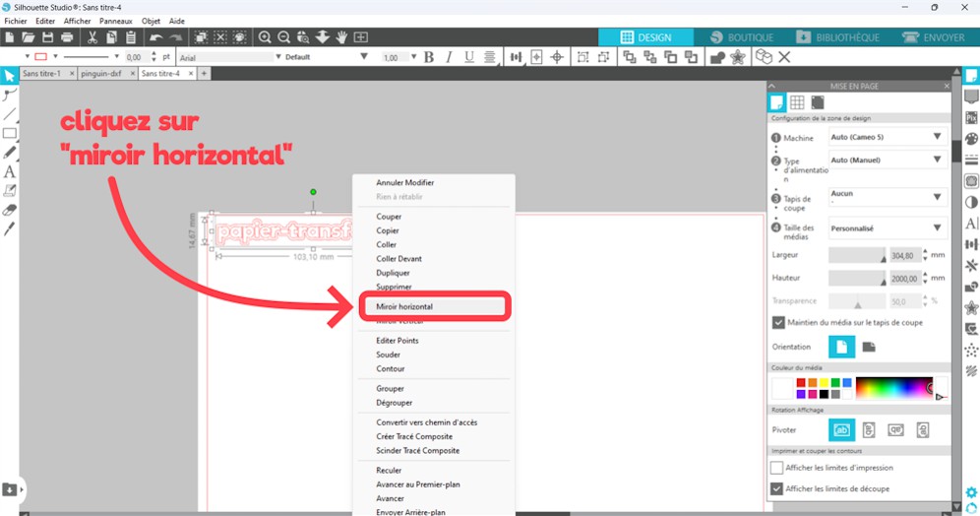Select the upside-down Pivoter rotation option

895,429
